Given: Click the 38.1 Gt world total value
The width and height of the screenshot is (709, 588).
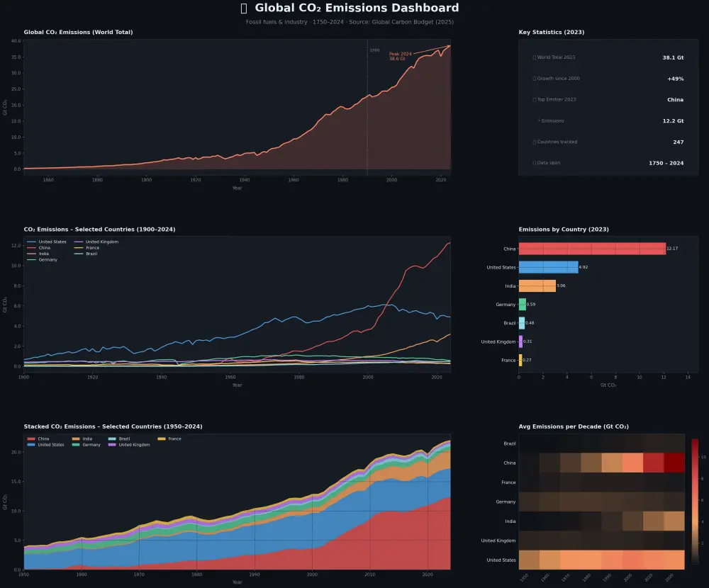Looking at the screenshot, I should click(x=673, y=57).
